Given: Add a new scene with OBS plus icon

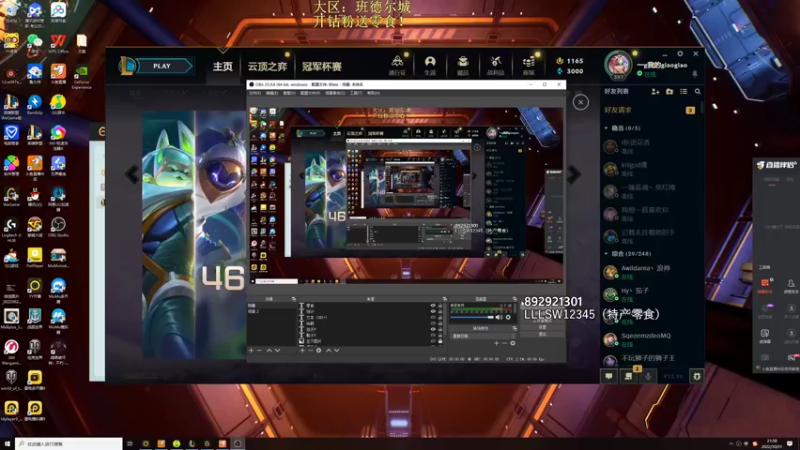Looking at the screenshot, I should pyautogui.click(x=251, y=351).
